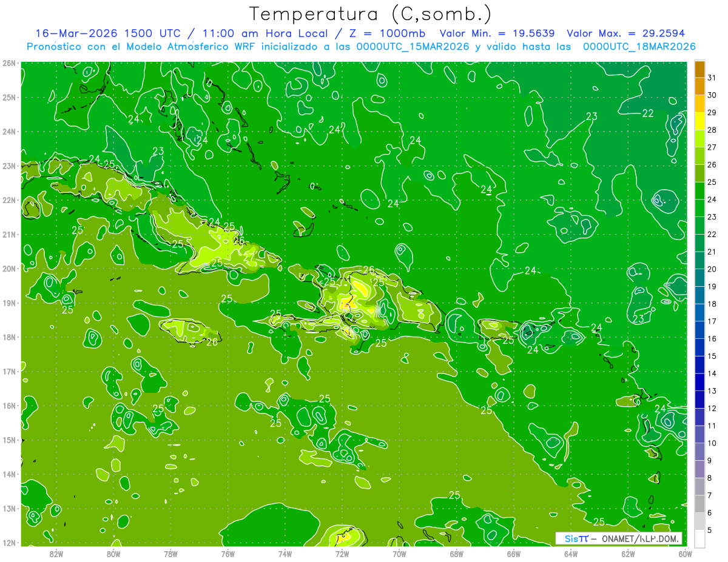Select the "Valor Min. = 19.5639" value
Viewport: 728px width, 562px height.
pyautogui.click(x=497, y=34)
